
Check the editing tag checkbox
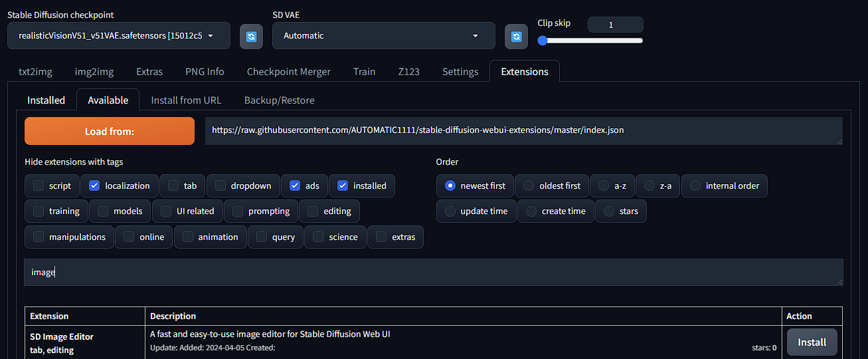(x=313, y=211)
